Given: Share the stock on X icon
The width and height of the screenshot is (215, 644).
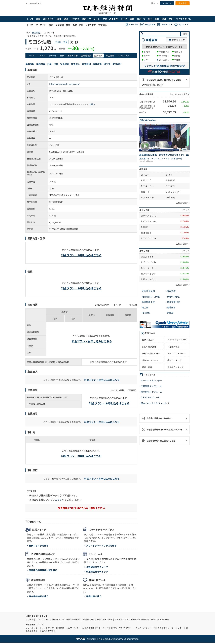Looking at the screenshot, I should point(72,42).
